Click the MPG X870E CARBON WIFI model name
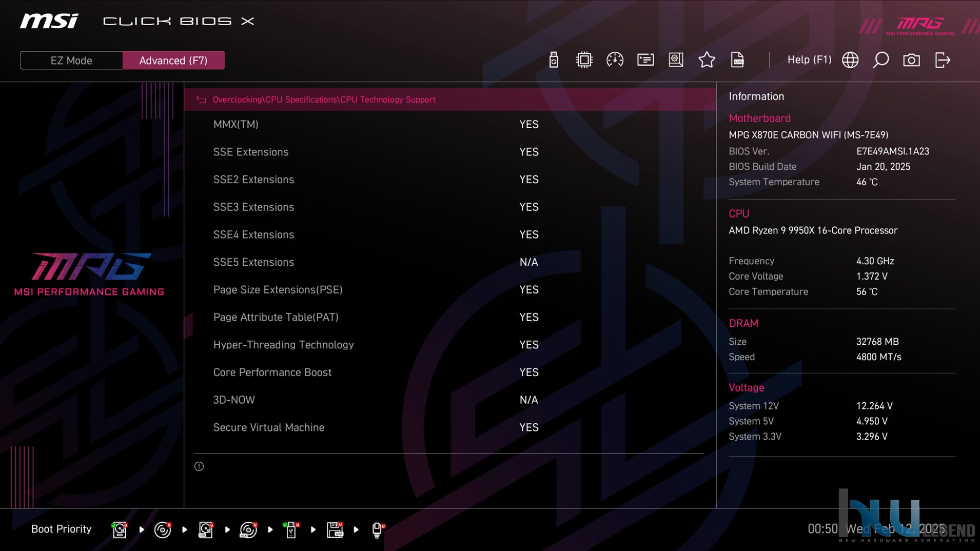Image resolution: width=980 pixels, height=551 pixels. pos(808,135)
